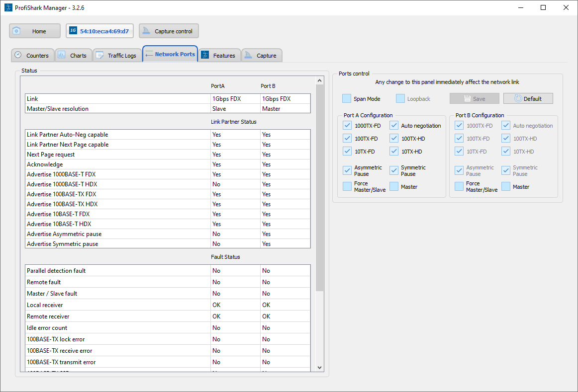578x392 pixels.
Task: Open Capture control
Action: [169, 31]
